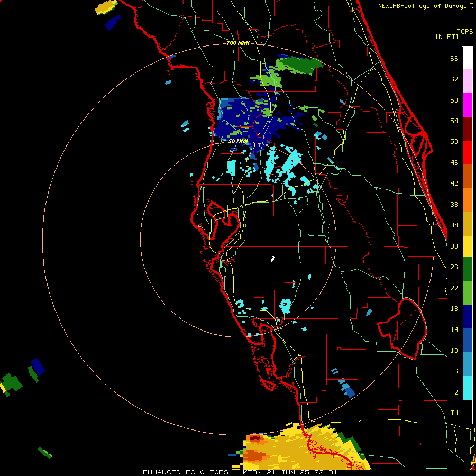Select the "58" scale label
Screen dimensions: 476x476
click(454, 100)
